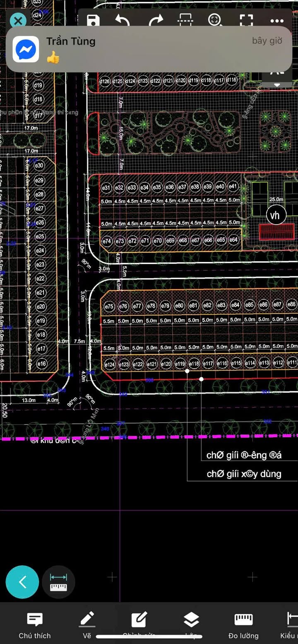Expand the panel arrow below the top toolbar
Image resolution: width=298 pixels, height=644 pixels.
point(277,84)
